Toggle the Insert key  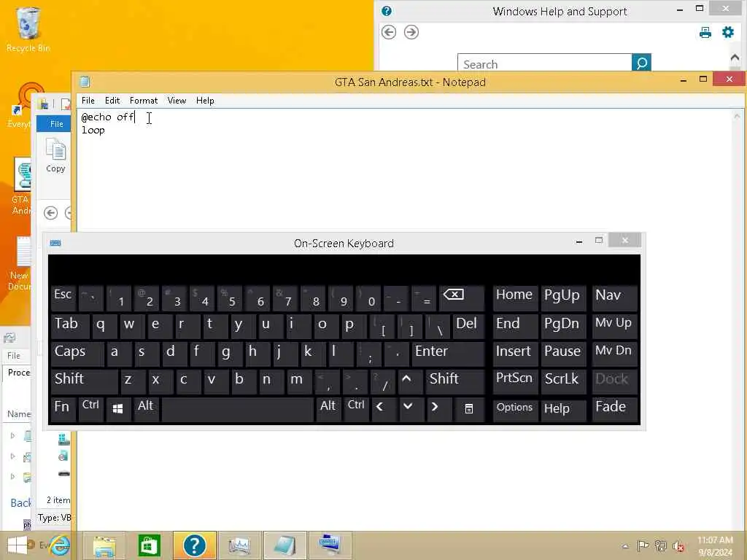pyautogui.click(x=515, y=354)
